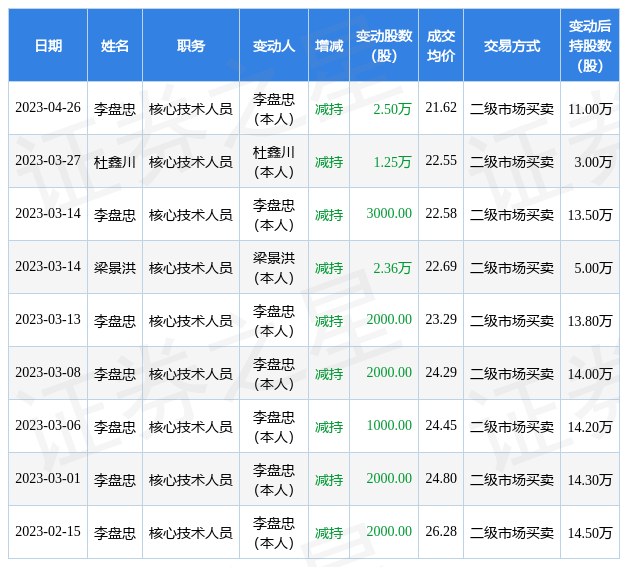Click the 变动人 column header
Image resolution: width=620 pixels, height=567 pixels.
click(x=274, y=46)
